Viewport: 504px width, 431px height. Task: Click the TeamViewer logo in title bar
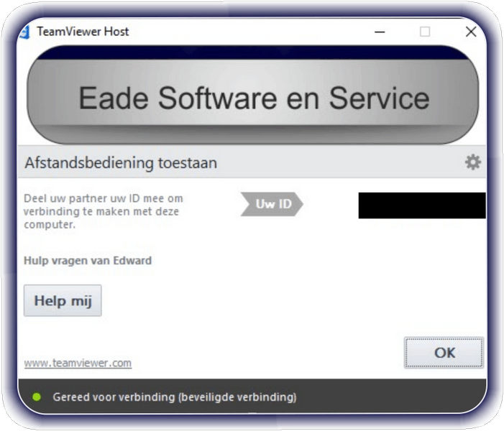(x=24, y=32)
